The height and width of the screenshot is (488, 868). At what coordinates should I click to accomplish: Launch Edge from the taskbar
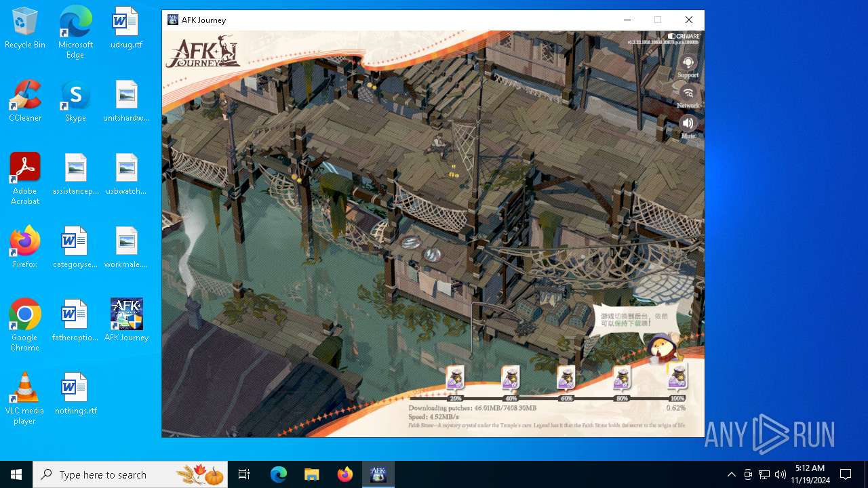[x=279, y=474]
